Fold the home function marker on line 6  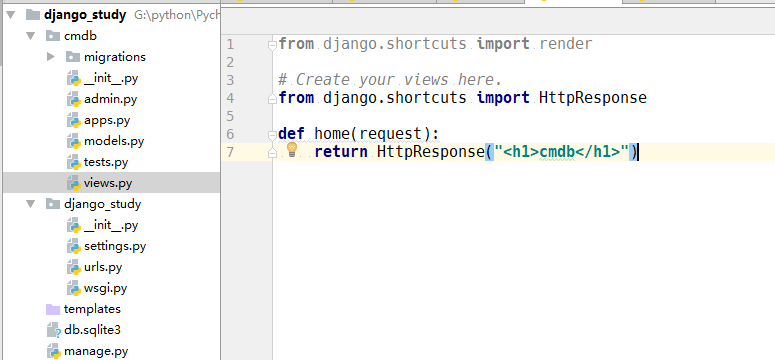(x=272, y=135)
